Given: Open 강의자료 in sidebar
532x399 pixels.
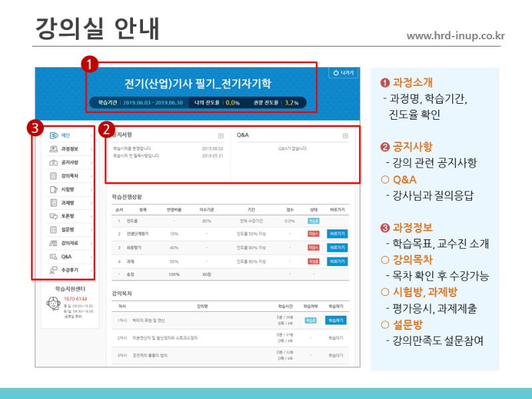Looking at the screenshot, I should [70, 243].
